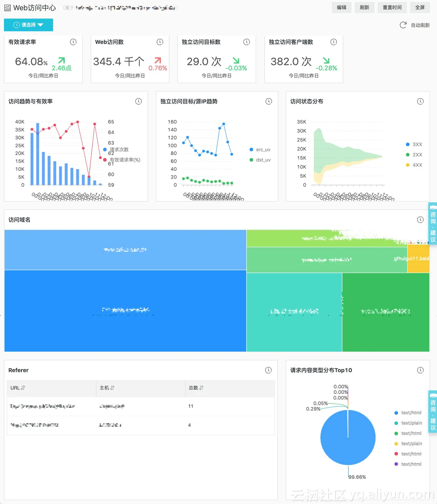Click the 99.66% pie chart label
Image resolution: width=437 pixels, height=504 pixels.
click(x=357, y=477)
